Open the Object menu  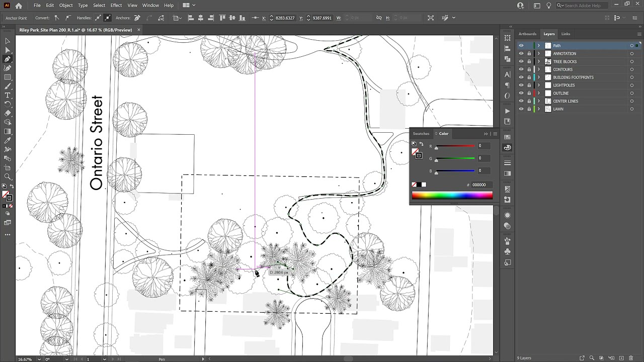[x=66, y=6]
